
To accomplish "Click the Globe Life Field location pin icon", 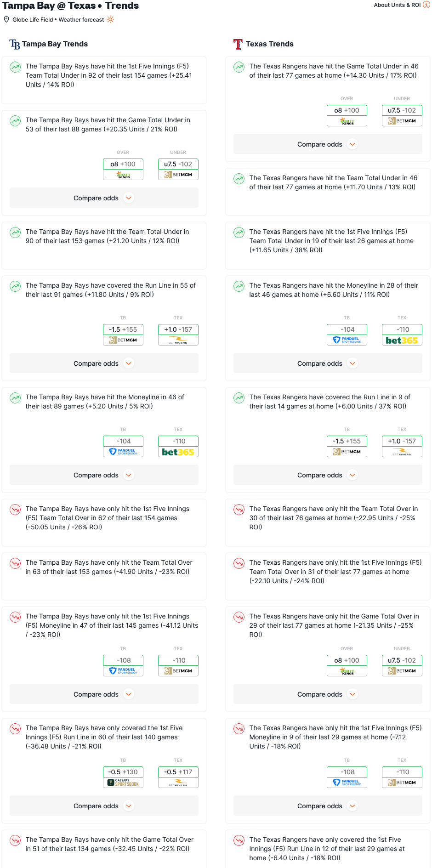I will coord(6,19).
